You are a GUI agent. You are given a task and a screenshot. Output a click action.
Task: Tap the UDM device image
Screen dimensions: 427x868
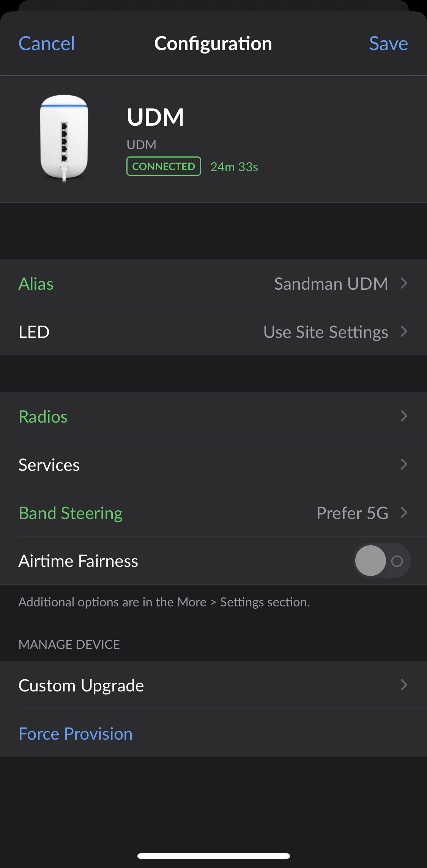[x=64, y=137]
